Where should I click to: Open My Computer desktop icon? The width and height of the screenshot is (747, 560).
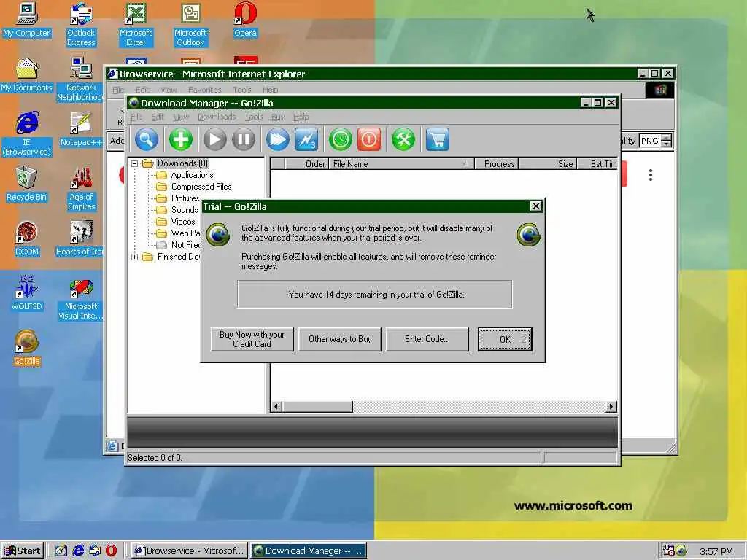coord(27,20)
